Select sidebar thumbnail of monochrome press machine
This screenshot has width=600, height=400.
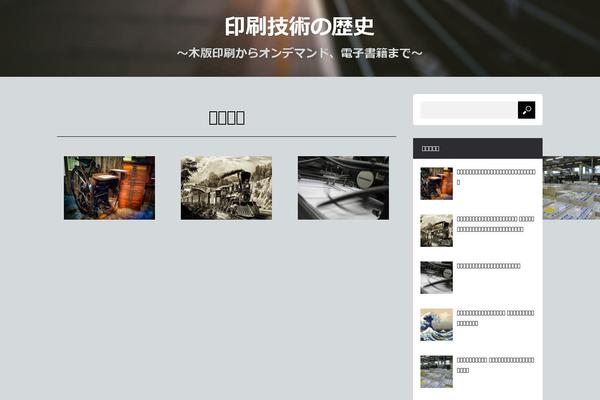tap(436, 278)
